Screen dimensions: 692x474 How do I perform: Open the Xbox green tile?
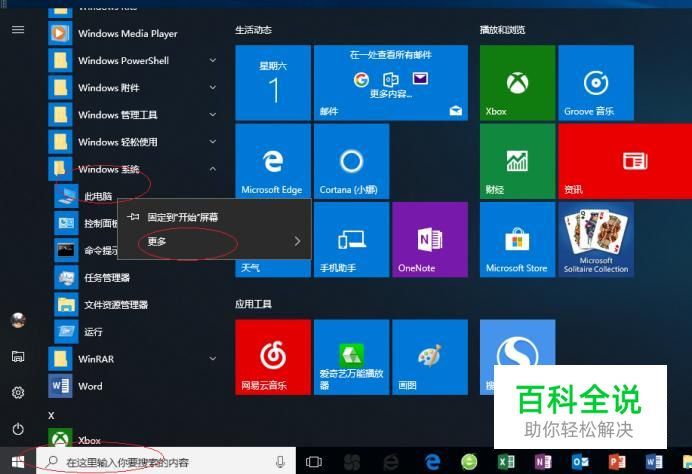[x=517, y=83]
